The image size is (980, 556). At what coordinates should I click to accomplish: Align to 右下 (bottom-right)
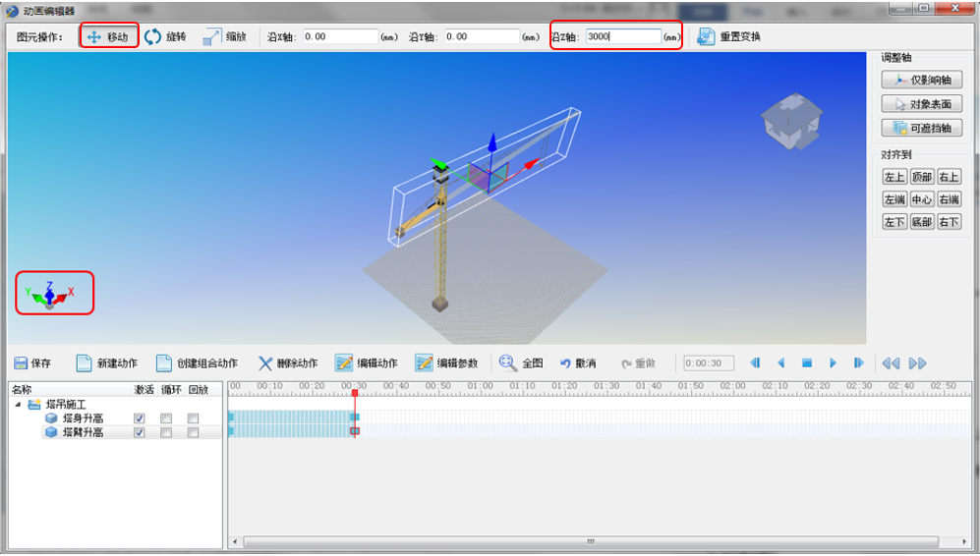pos(949,222)
